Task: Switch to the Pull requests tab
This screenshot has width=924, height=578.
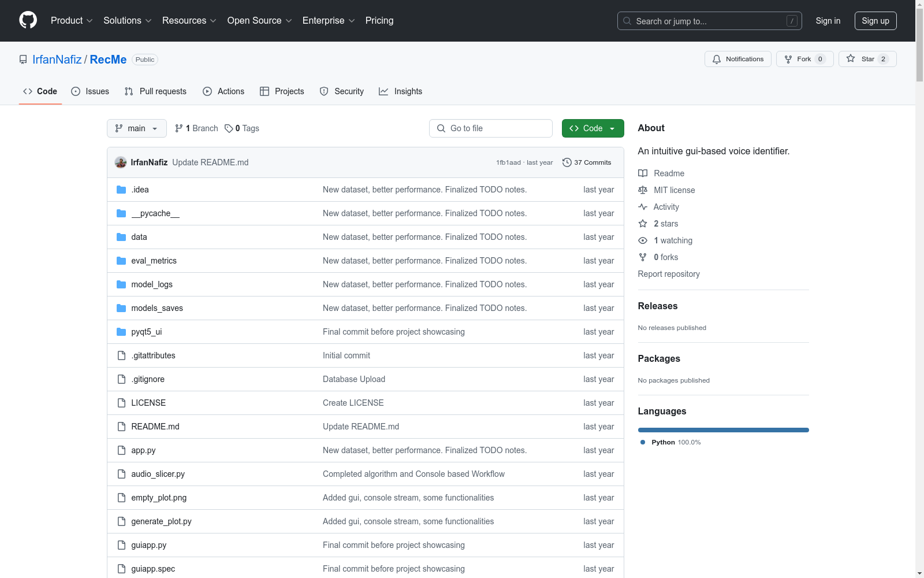Action: click(155, 91)
